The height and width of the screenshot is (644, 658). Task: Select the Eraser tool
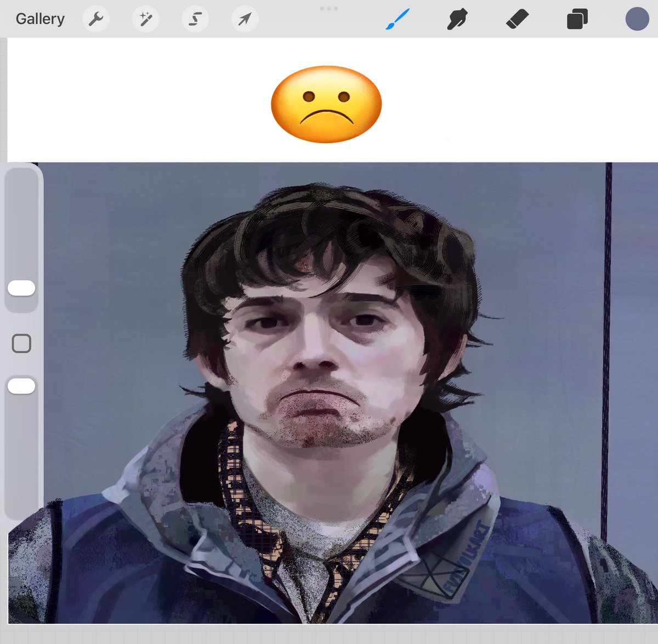pyautogui.click(x=517, y=19)
